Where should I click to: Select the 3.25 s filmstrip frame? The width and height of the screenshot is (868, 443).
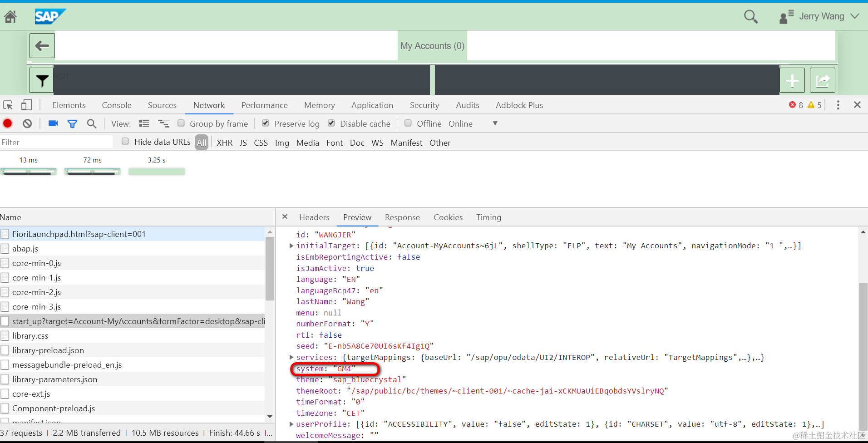click(157, 167)
